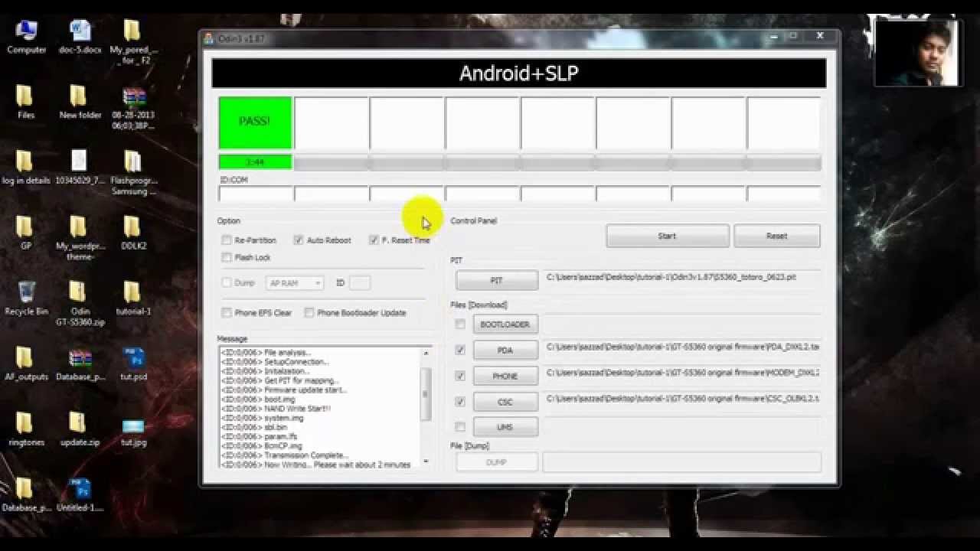Tick the checkbox beside BOOTLOADER button
The width and height of the screenshot is (980, 551).
tap(460, 324)
